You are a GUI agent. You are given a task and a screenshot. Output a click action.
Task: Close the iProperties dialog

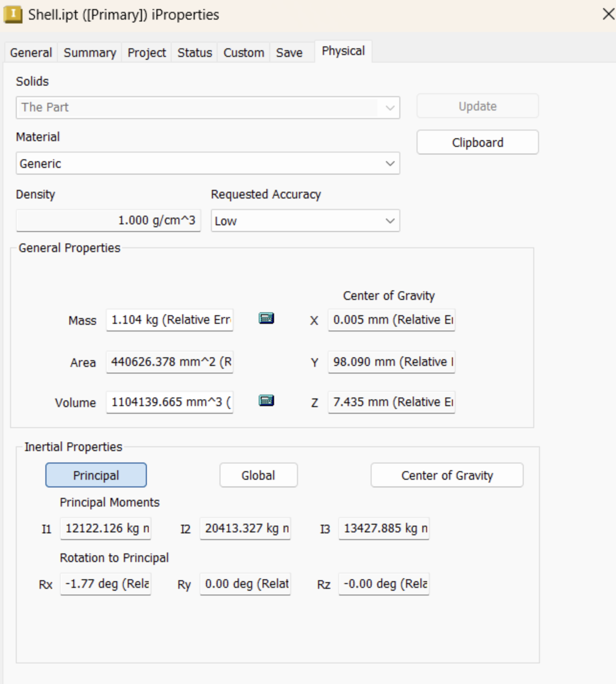[608, 14]
